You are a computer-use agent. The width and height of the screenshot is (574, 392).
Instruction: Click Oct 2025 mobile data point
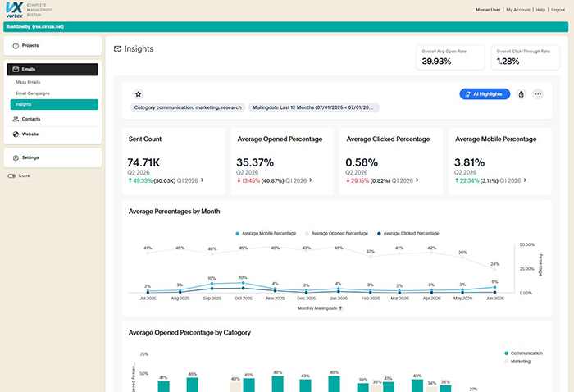(243, 283)
